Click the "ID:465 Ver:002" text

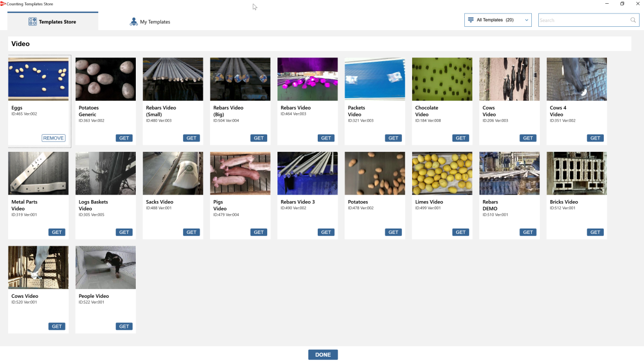[24, 114]
